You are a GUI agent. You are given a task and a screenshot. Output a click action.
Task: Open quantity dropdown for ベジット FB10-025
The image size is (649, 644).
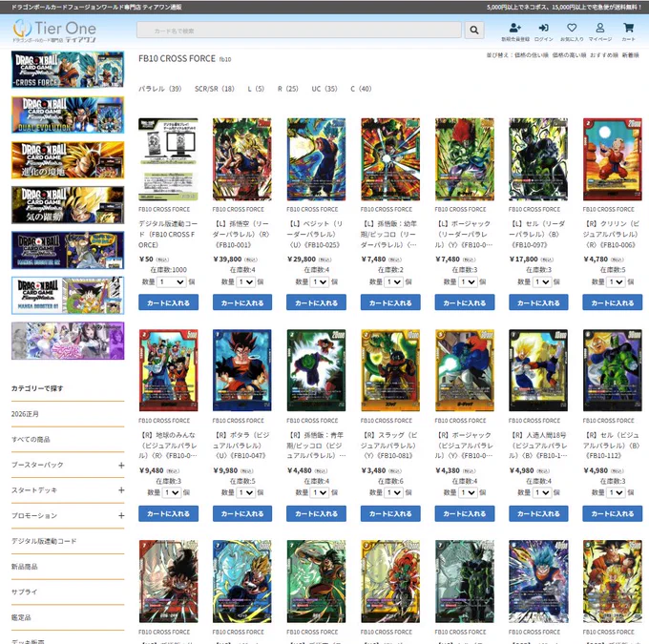320,281
